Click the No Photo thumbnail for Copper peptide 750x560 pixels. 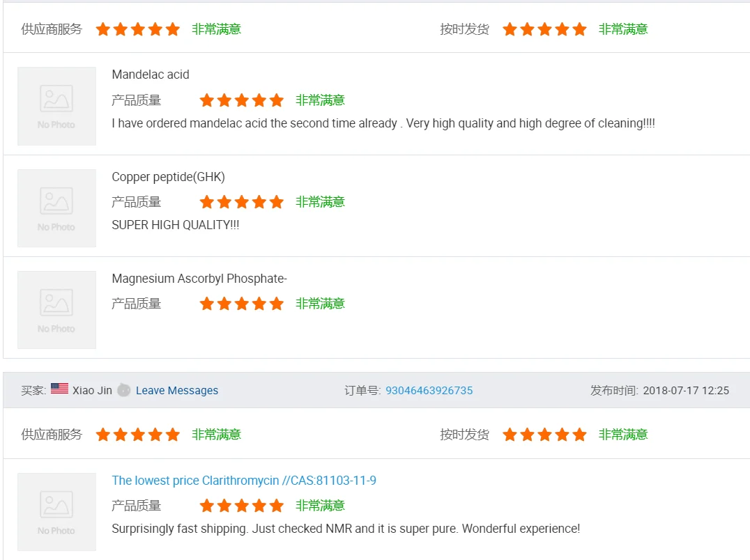click(x=56, y=208)
